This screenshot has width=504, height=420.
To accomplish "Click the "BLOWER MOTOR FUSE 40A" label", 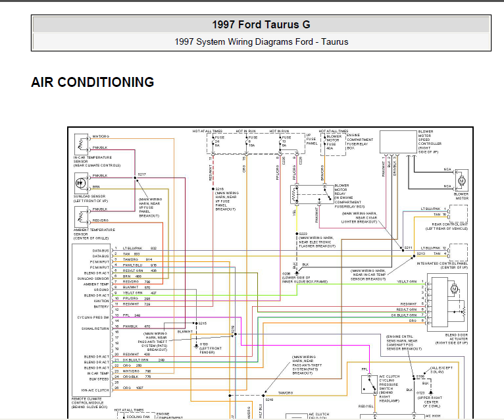I will [334, 142].
